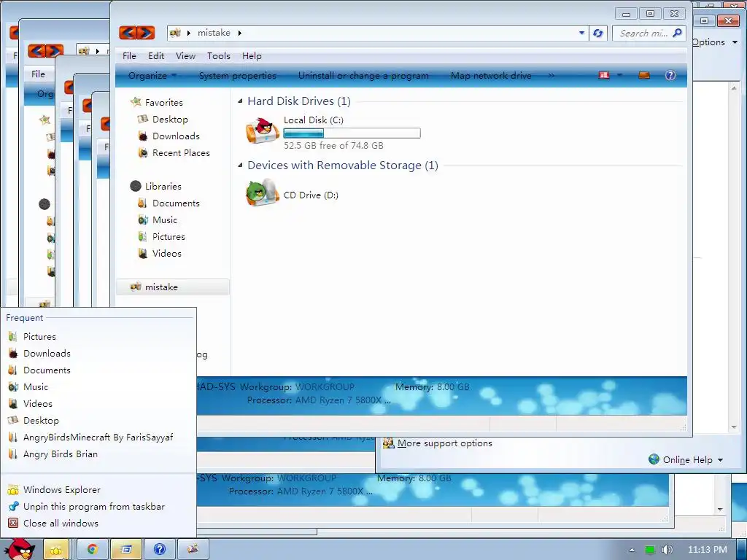
Task: Choose Music in jump list
Action: [x=98, y=386]
